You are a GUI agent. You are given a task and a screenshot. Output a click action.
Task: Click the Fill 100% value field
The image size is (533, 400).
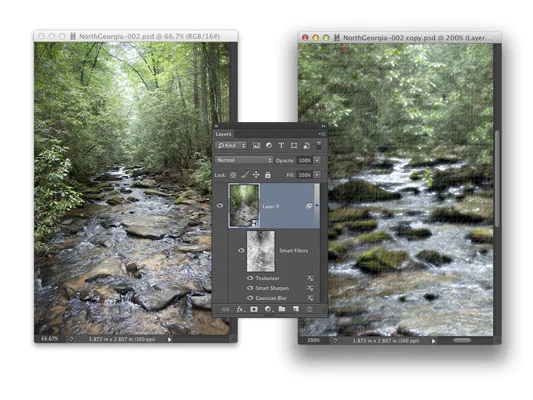click(x=305, y=175)
